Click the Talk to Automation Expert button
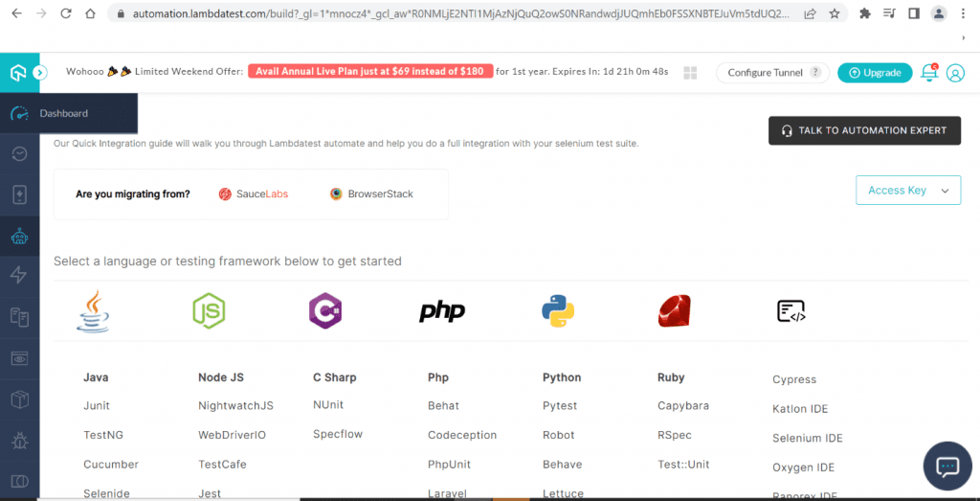The image size is (980, 501). pyautogui.click(x=864, y=130)
